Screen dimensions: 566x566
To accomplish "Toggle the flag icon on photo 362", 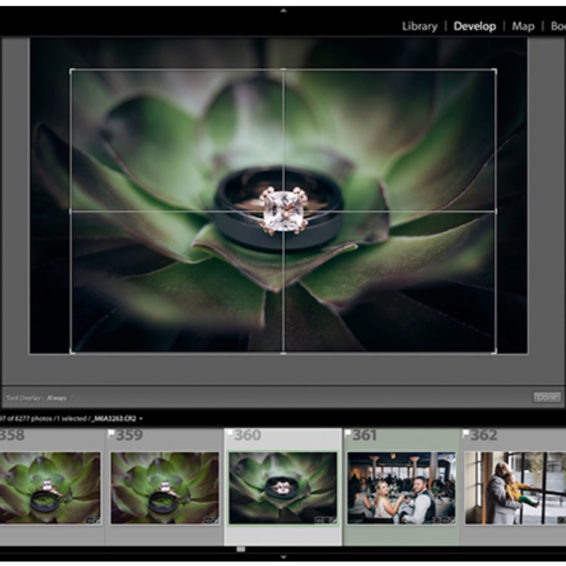I will coord(466,433).
